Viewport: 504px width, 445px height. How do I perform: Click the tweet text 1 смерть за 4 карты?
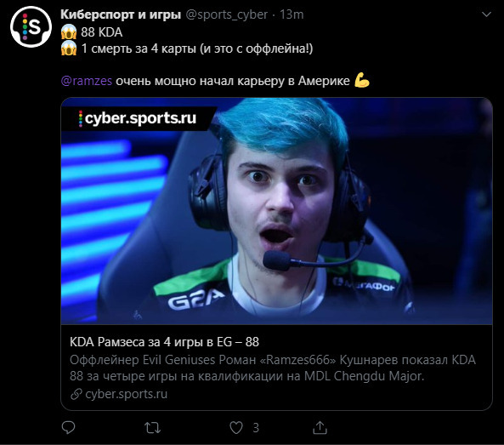point(139,48)
